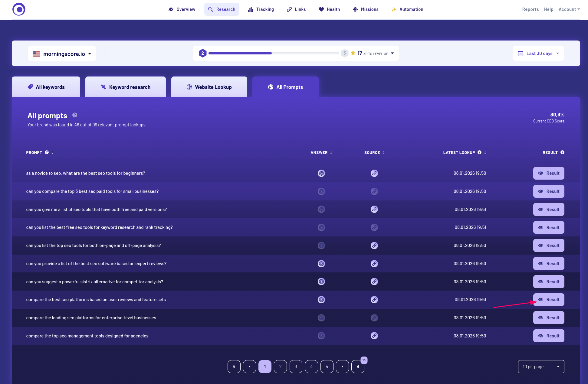This screenshot has width=588, height=384.
Task: Click the Morningscore circular logo
Action: tap(19, 9)
